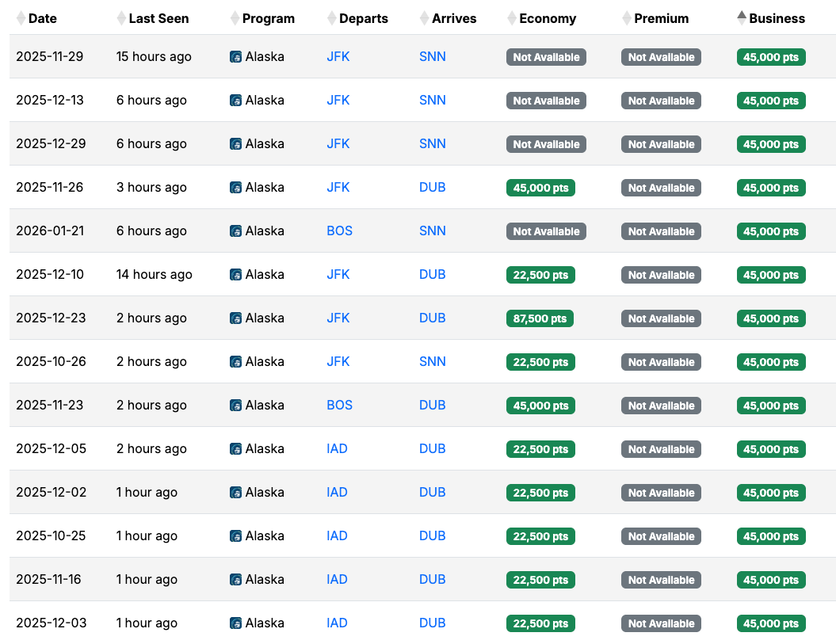Click the sort icon next to Economy
This screenshot has width=836, height=644.
[x=512, y=18]
